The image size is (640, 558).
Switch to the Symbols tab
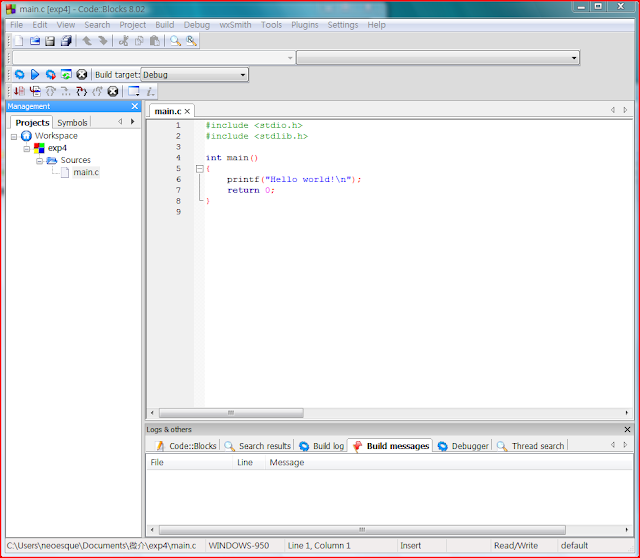coord(72,122)
